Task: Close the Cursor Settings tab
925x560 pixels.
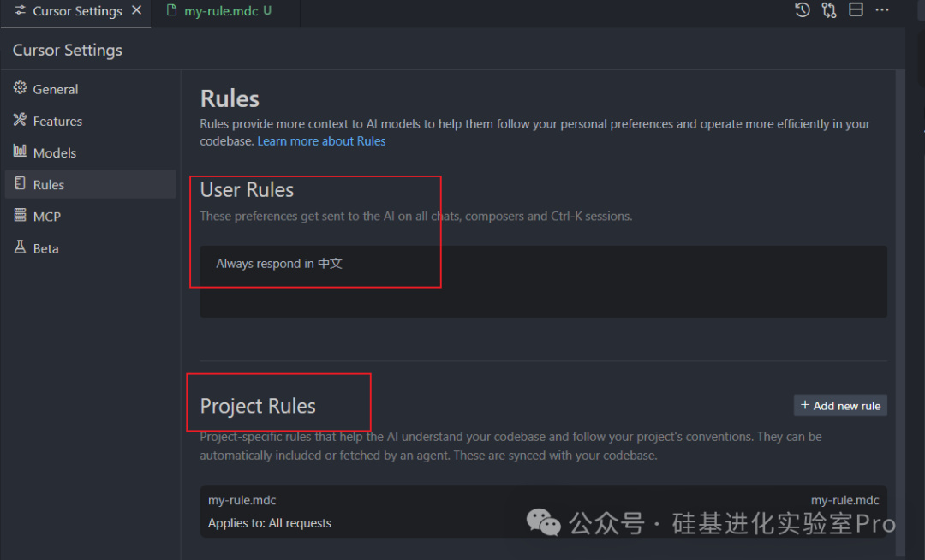Action: click(137, 10)
